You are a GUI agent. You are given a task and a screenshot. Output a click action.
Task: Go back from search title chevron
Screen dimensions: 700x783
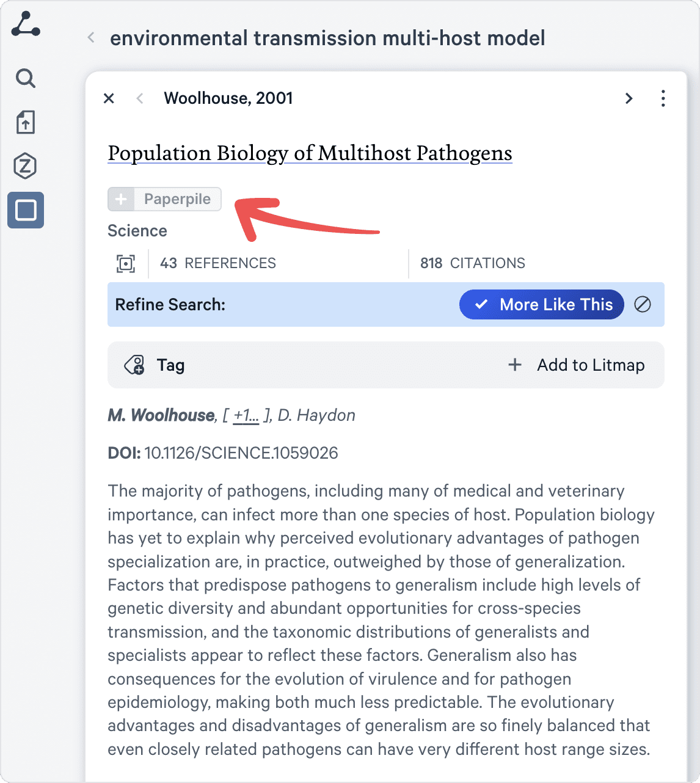tap(91, 38)
